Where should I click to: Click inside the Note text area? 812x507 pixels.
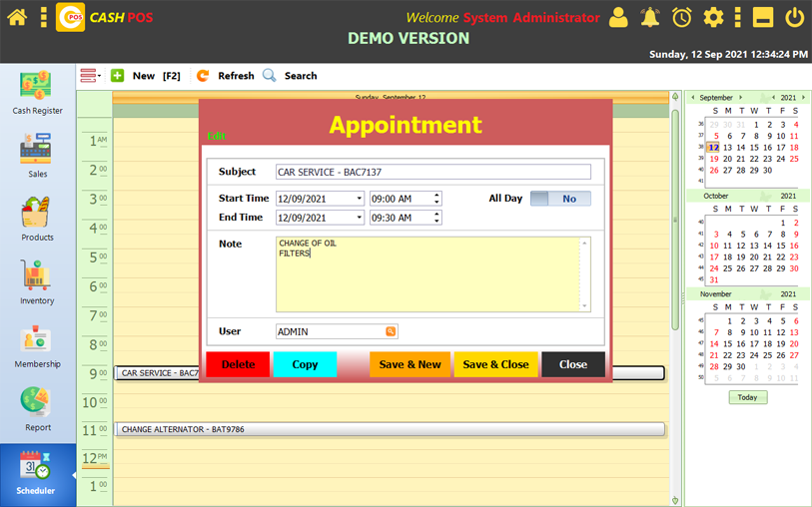coord(427,274)
